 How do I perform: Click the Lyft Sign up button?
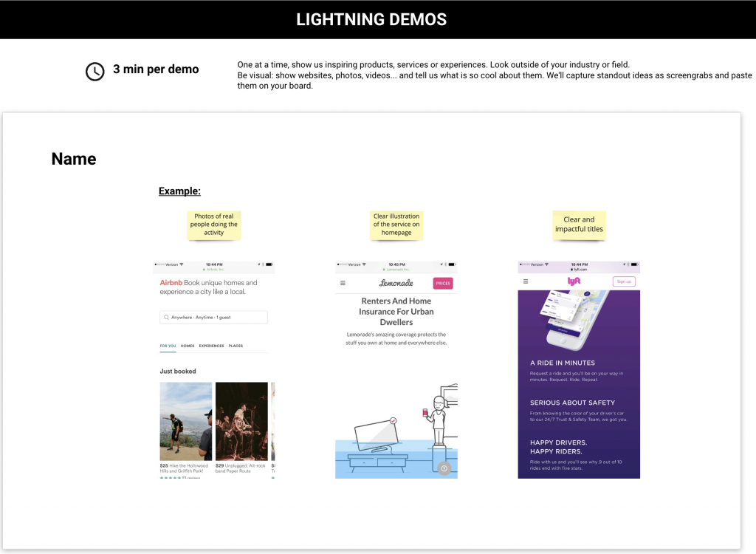(x=624, y=281)
